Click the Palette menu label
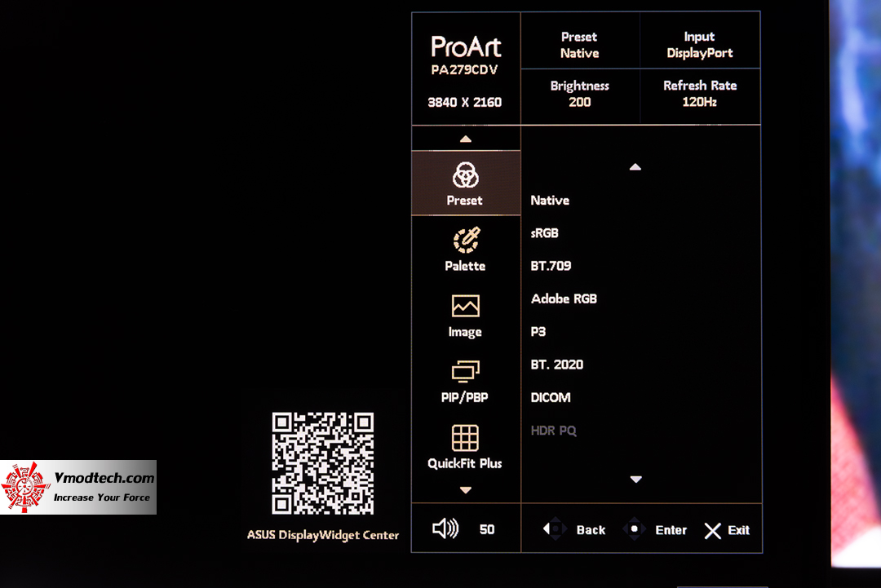 (x=465, y=266)
